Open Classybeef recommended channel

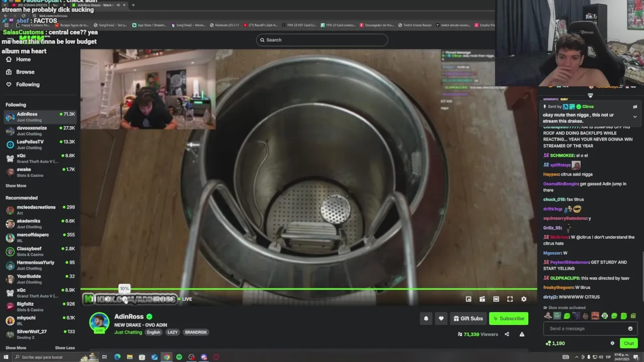[x=40, y=251]
